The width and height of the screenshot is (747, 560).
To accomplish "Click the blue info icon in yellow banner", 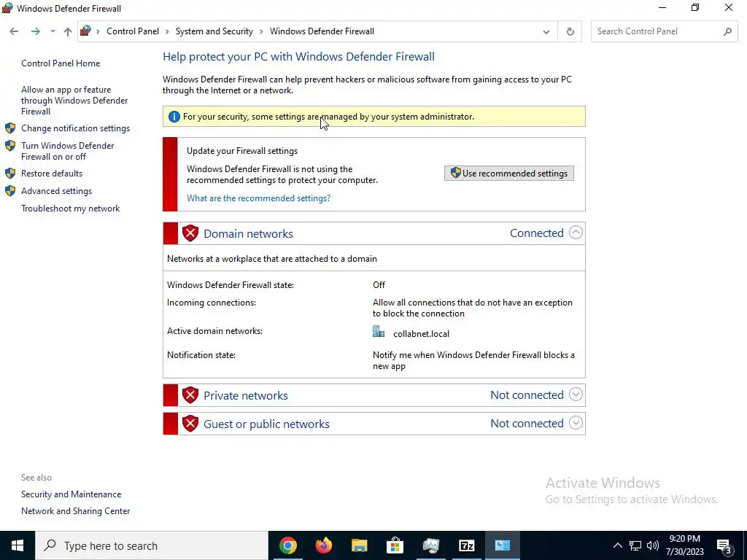I will pyautogui.click(x=174, y=117).
